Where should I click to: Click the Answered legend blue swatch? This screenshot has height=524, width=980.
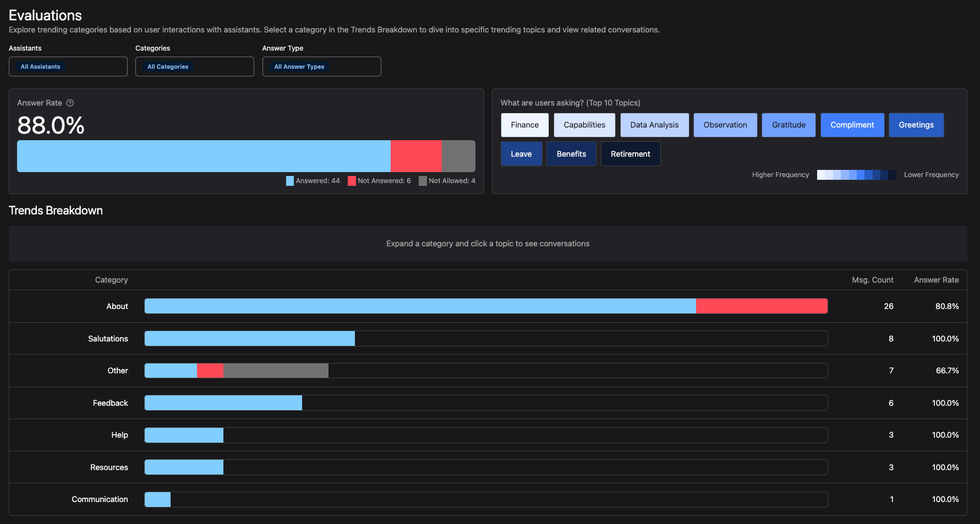click(x=290, y=181)
